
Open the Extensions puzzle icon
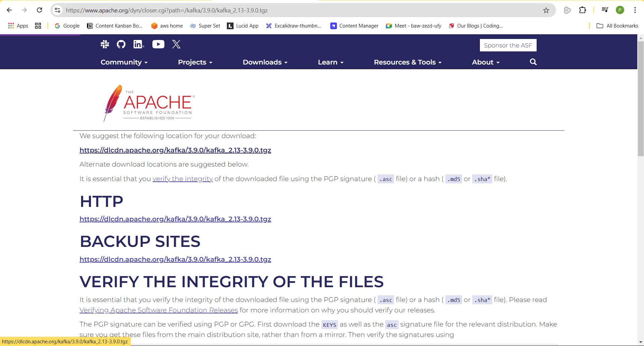[x=583, y=10]
